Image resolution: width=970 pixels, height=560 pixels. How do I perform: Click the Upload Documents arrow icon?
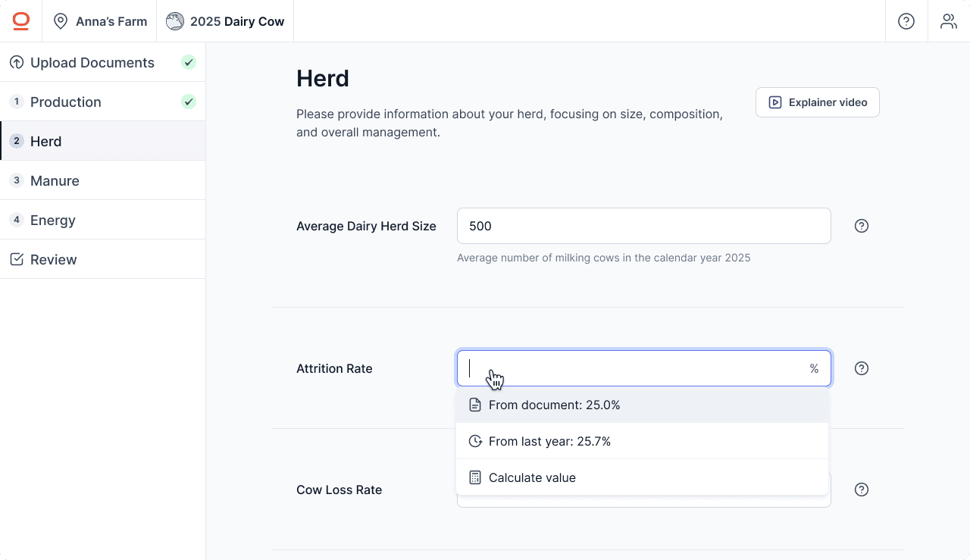tap(17, 63)
